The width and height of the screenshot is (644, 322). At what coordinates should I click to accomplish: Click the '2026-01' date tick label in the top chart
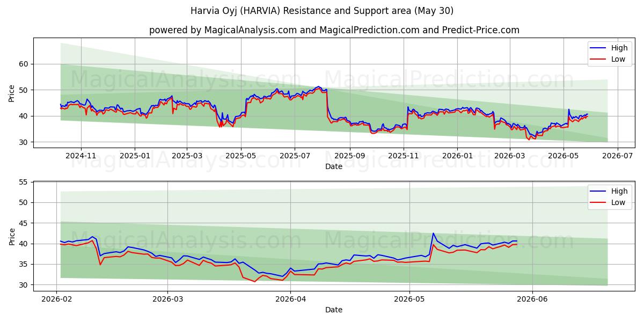pyautogui.click(x=457, y=156)
